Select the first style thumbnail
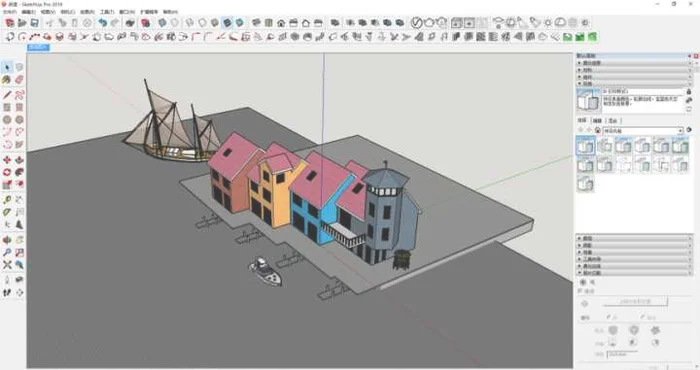The image size is (700, 370). click(585, 146)
